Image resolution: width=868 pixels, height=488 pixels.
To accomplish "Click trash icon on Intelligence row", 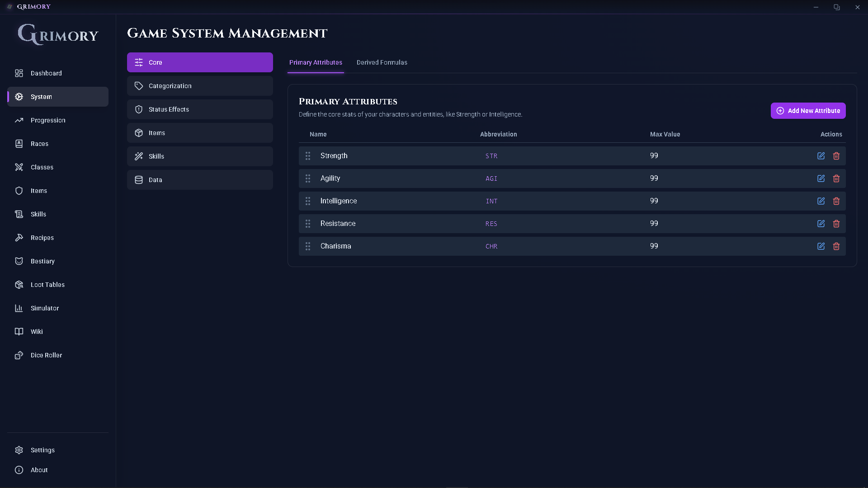I will coord(836,201).
